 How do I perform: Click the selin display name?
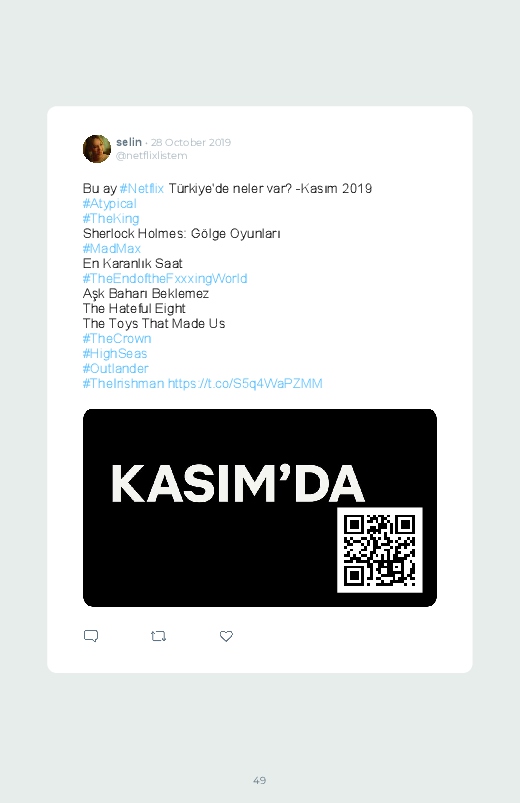tap(129, 142)
